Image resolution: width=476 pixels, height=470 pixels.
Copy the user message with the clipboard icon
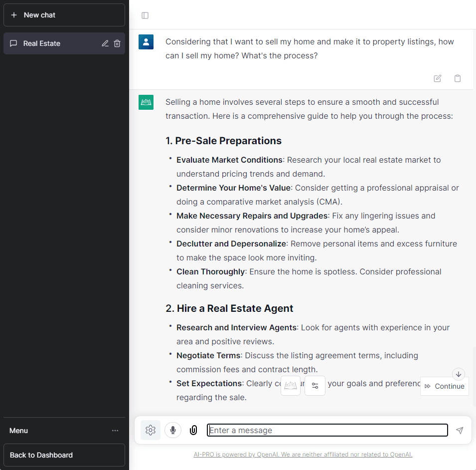coord(457,78)
